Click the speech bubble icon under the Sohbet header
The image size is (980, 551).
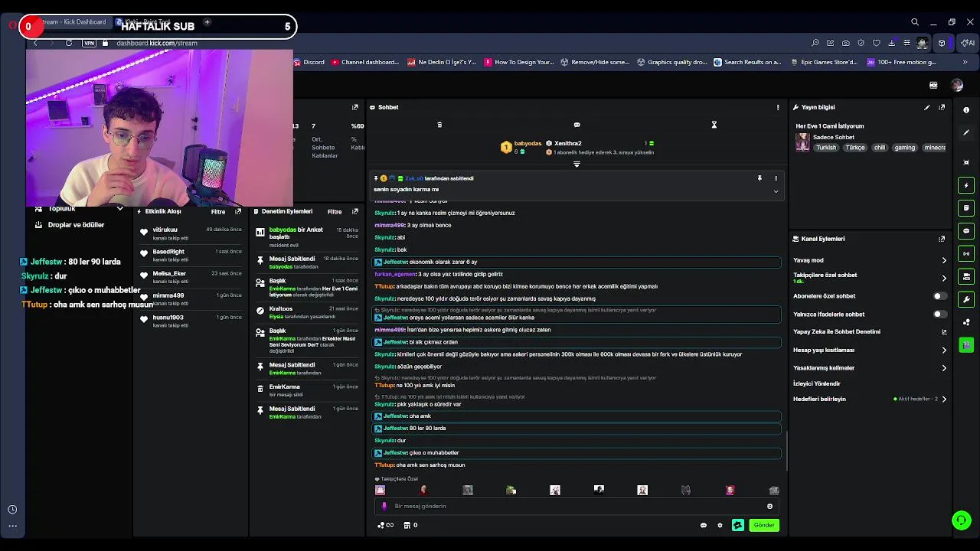click(577, 125)
